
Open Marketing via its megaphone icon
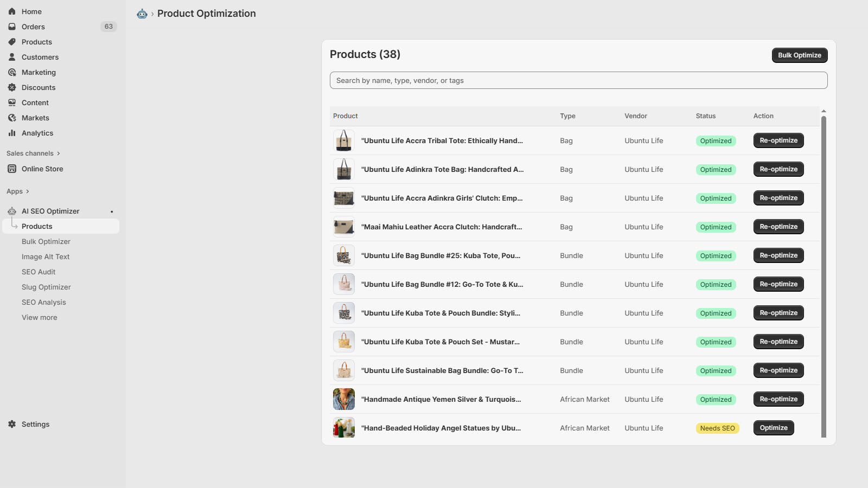11,72
